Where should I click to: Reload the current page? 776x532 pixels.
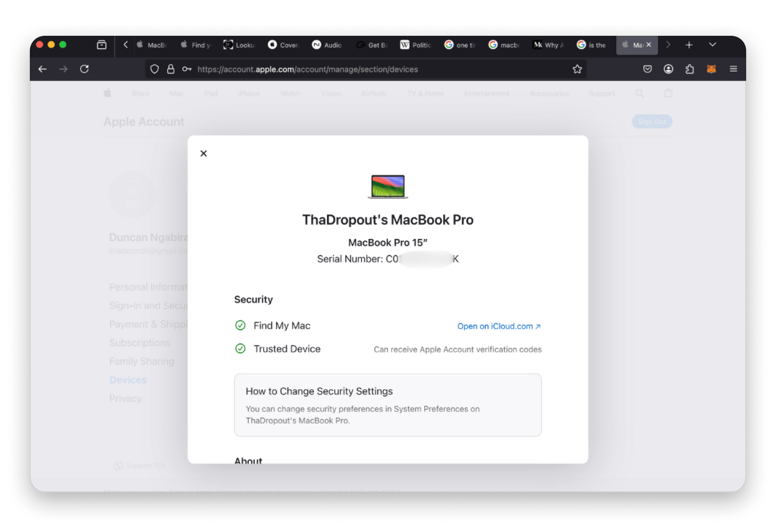pyautogui.click(x=85, y=69)
